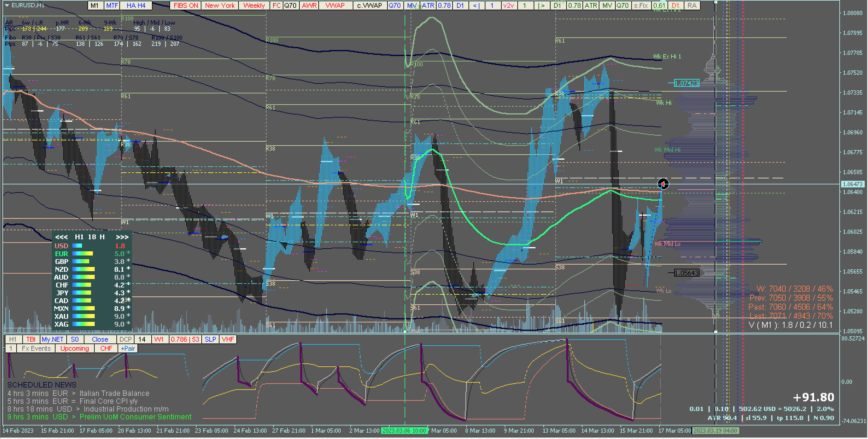Change the Weekly period selector

254,5
